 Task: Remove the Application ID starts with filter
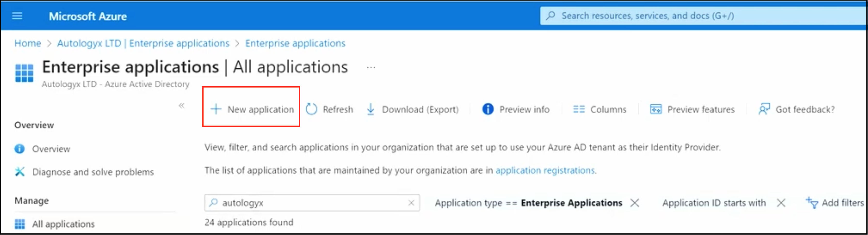tap(781, 203)
